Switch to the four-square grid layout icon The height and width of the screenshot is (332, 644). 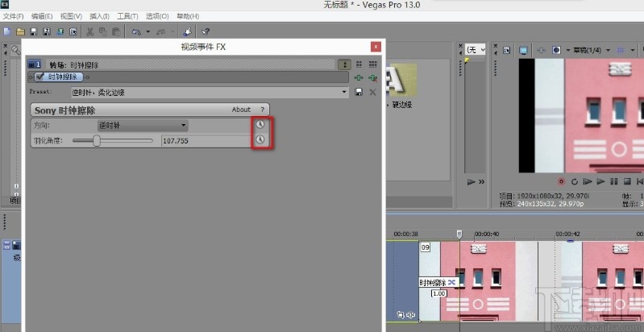(x=359, y=64)
